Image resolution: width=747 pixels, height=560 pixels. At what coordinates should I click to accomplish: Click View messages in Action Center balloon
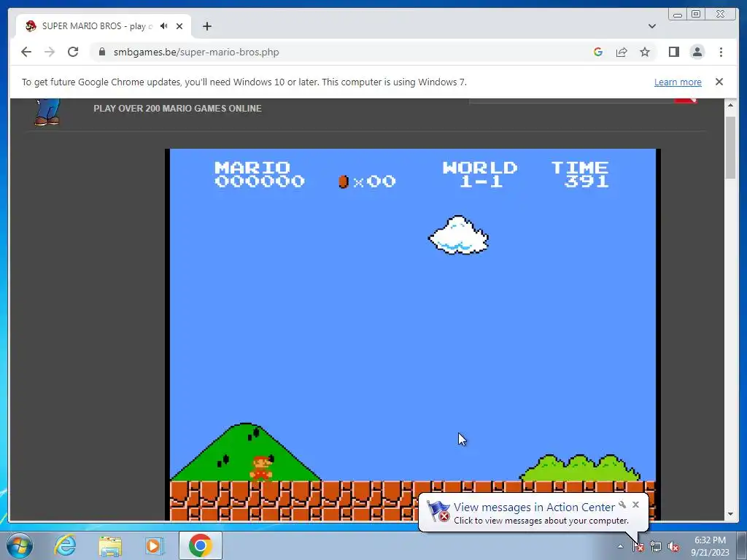[x=534, y=507]
